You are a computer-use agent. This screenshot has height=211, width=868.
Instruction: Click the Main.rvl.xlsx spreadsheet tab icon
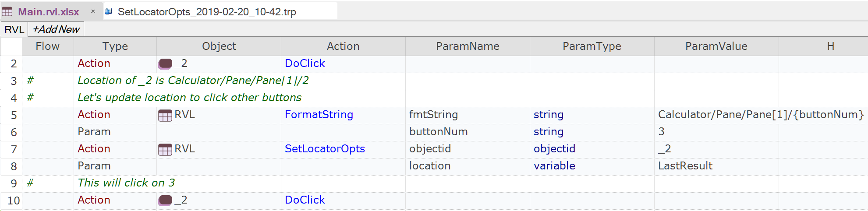point(7,12)
